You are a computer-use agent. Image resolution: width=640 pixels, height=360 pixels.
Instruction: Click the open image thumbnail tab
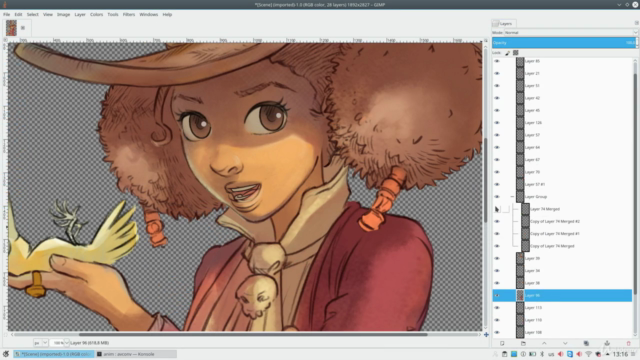pos(11,28)
